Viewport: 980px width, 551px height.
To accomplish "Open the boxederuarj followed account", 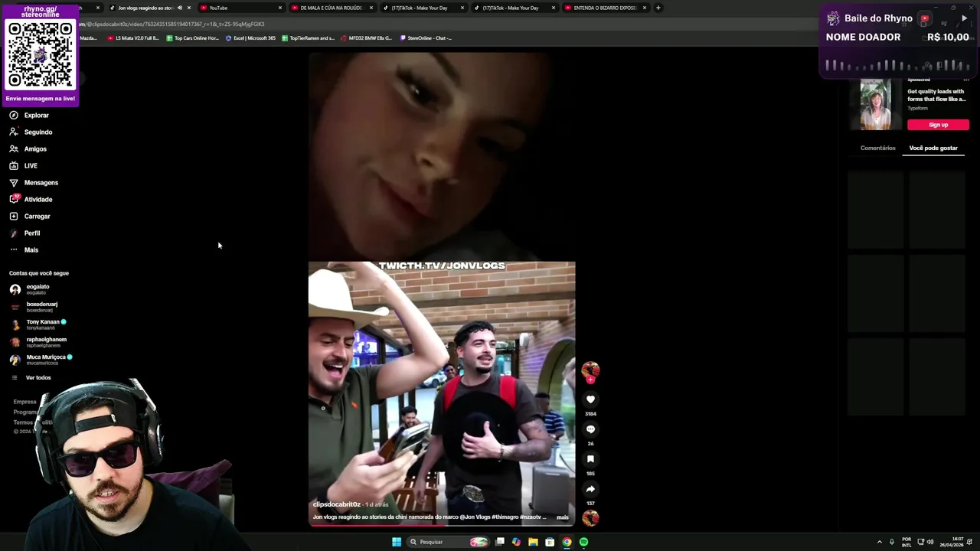I will click(34, 307).
